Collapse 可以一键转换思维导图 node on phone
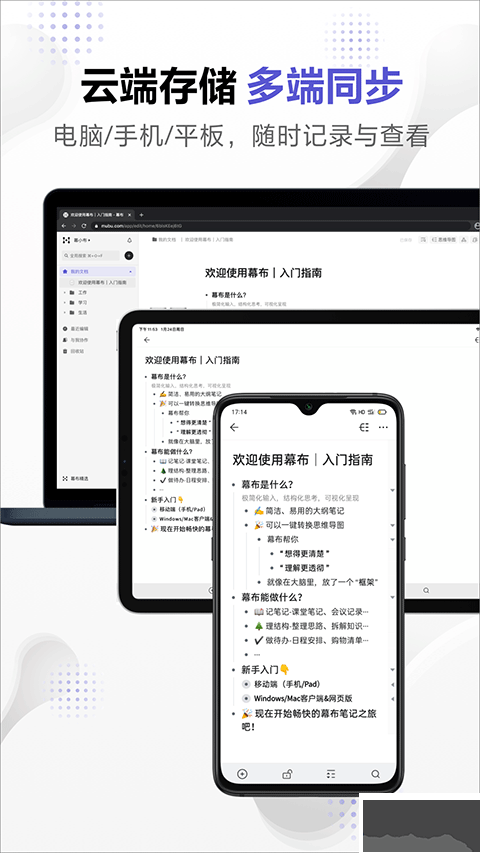Image resolution: width=480 pixels, height=853 pixels. [392, 526]
